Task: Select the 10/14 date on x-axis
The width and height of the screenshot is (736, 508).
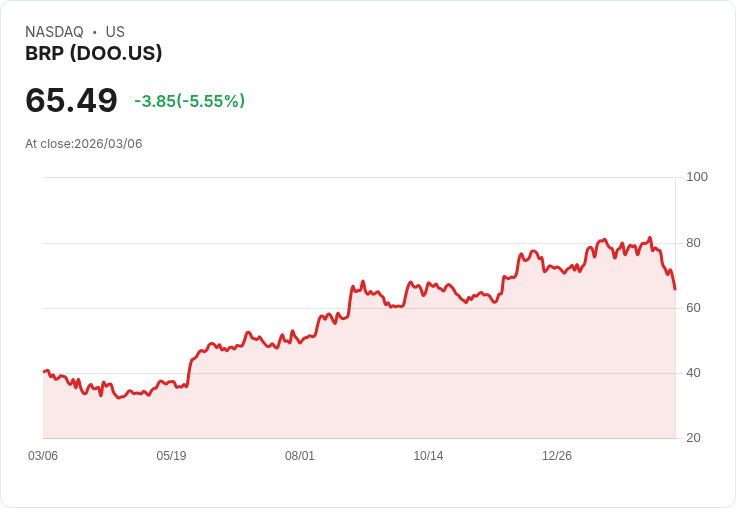Action: (x=428, y=456)
